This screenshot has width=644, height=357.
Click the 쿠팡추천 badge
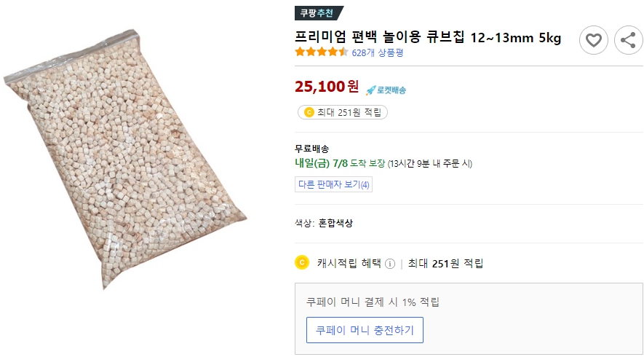(318, 13)
